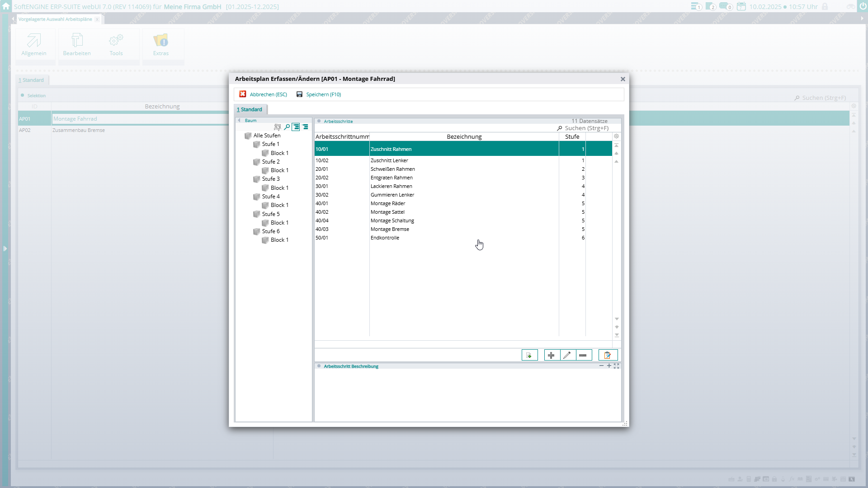
Task: Toggle the collapse-all tree view icon
Action: [306, 127]
